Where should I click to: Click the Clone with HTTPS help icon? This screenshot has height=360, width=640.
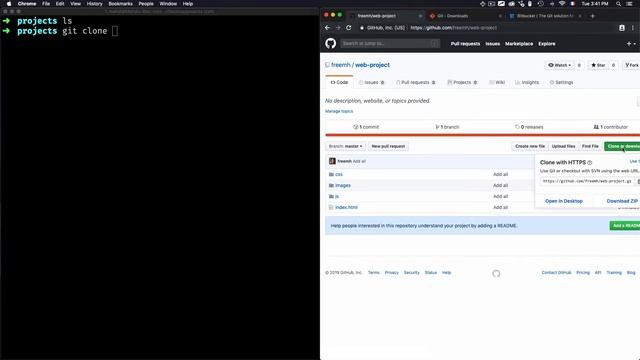click(589, 162)
